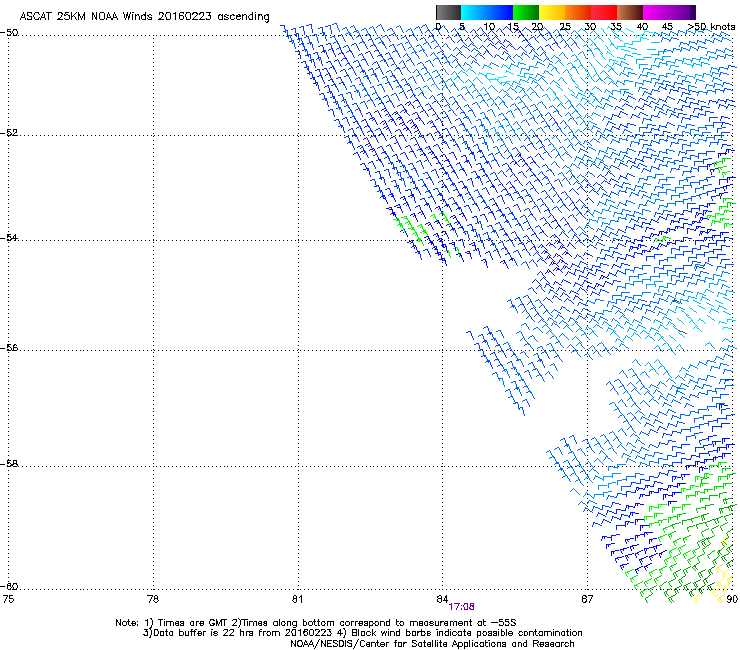
Task: Select the '-60' latitude axis label
Action: 9,586
